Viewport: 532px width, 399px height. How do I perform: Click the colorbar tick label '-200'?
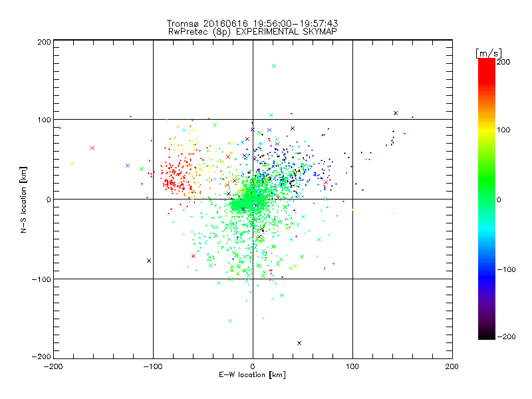pyautogui.click(x=506, y=336)
